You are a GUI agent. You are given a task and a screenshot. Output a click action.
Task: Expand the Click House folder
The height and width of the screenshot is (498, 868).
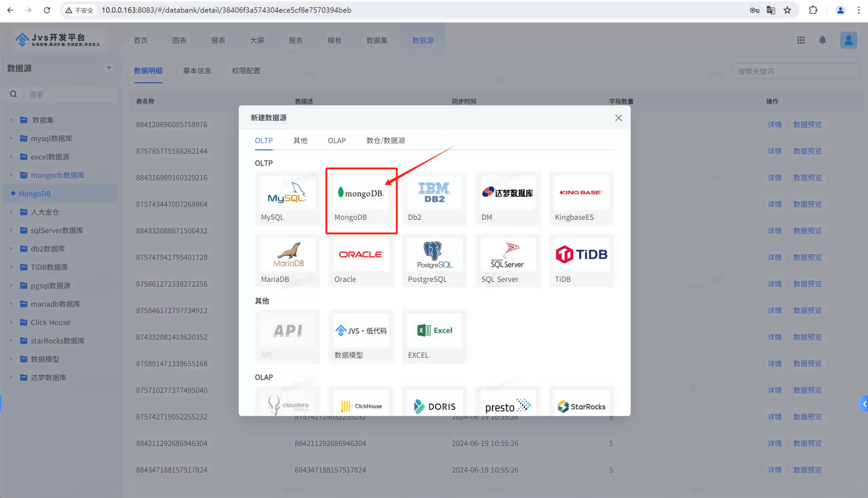[x=11, y=322]
